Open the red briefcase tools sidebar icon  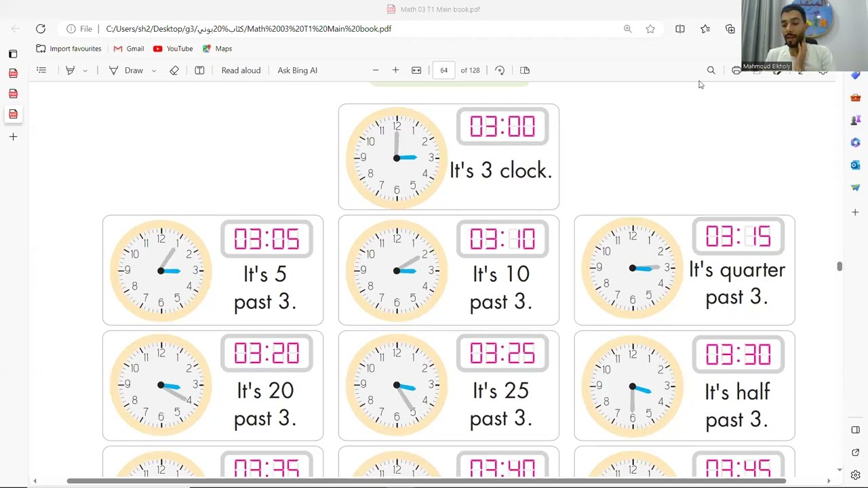click(x=855, y=98)
